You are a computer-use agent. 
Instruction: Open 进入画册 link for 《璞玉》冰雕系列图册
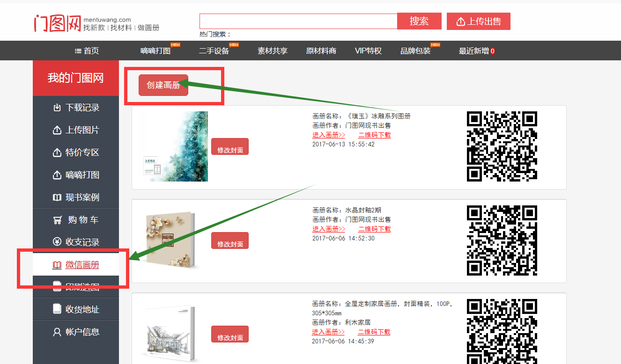329,135
